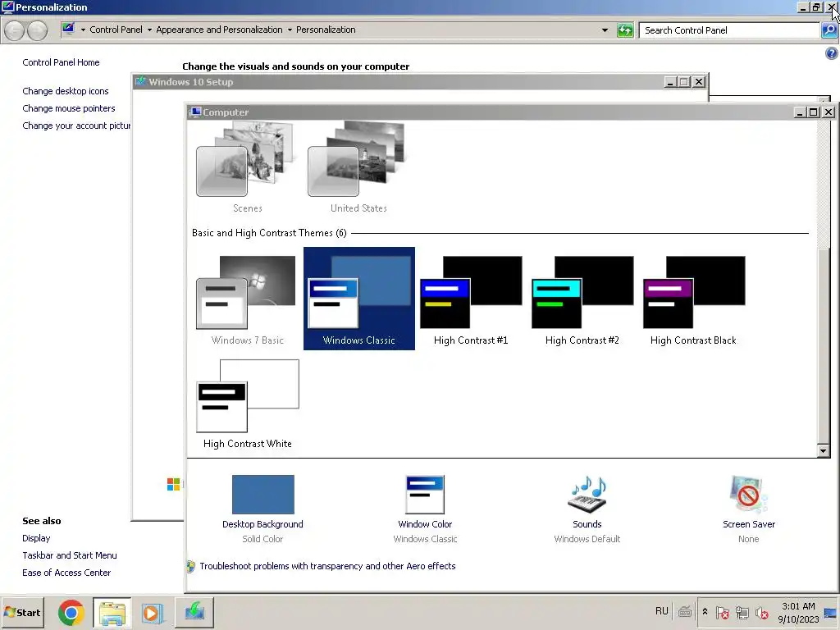The image size is (840, 630).
Task: Open Taskbar and Start Menu link
Action: [70, 555]
